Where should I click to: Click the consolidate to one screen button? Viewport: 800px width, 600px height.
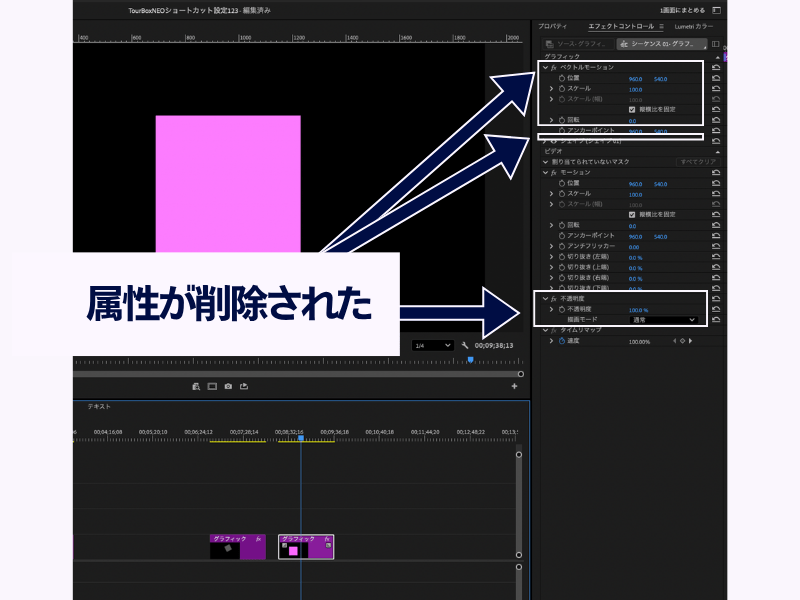[682, 9]
